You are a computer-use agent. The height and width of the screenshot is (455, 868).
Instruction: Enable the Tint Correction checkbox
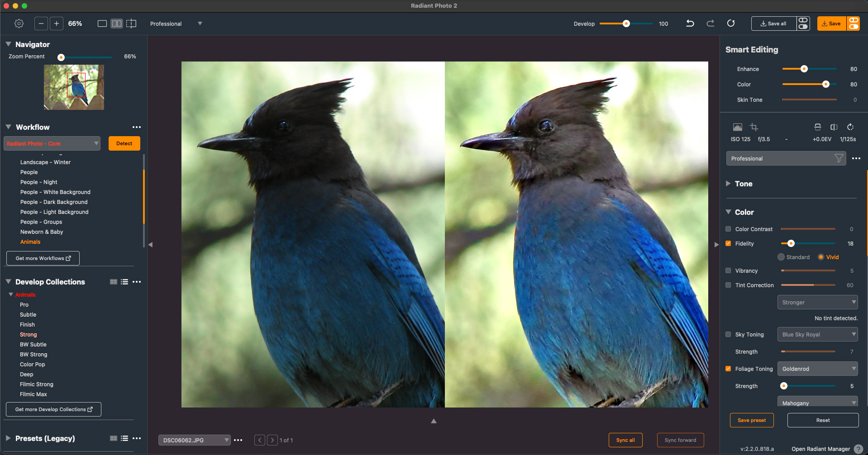(728, 285)
